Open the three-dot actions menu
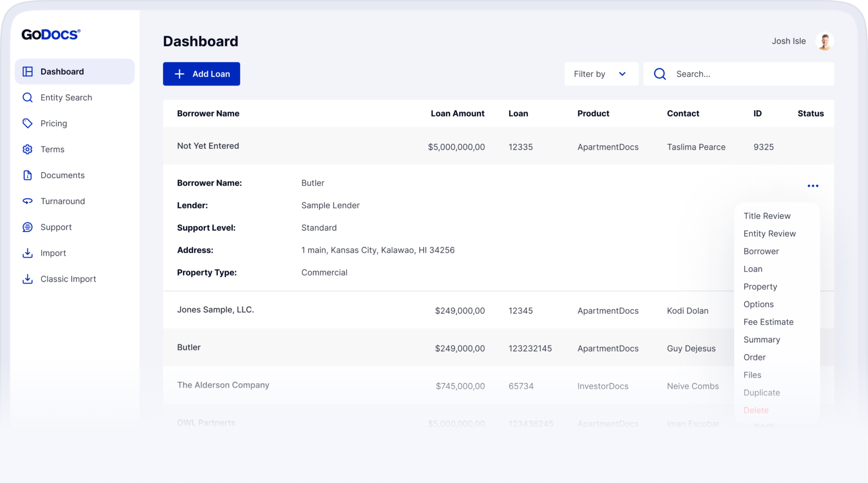This screenshot has width=868, height=483. tap(813, 185)
